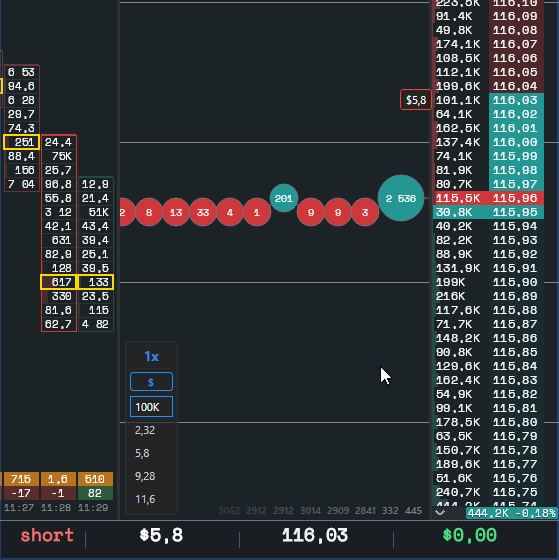
Task: Click the 100K volume input field
Action: click(151, 407)
